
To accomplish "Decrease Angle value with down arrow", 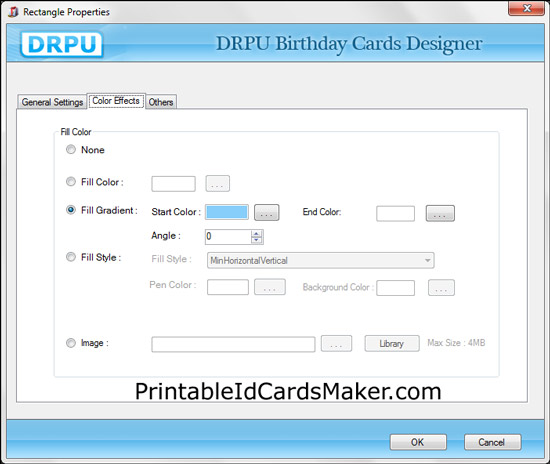I will point(257,240).
